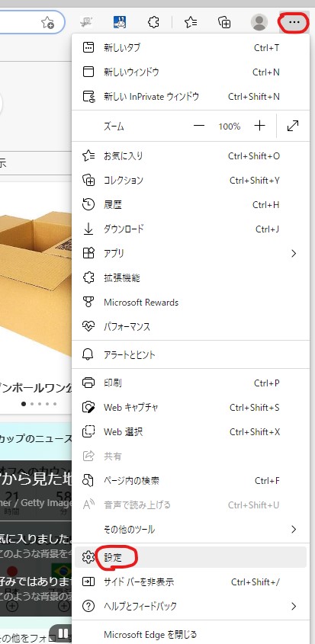The height and width of the screenshot is (644, 315).
Task: Select 設定 from the menu
Action: tap(191, 557)
